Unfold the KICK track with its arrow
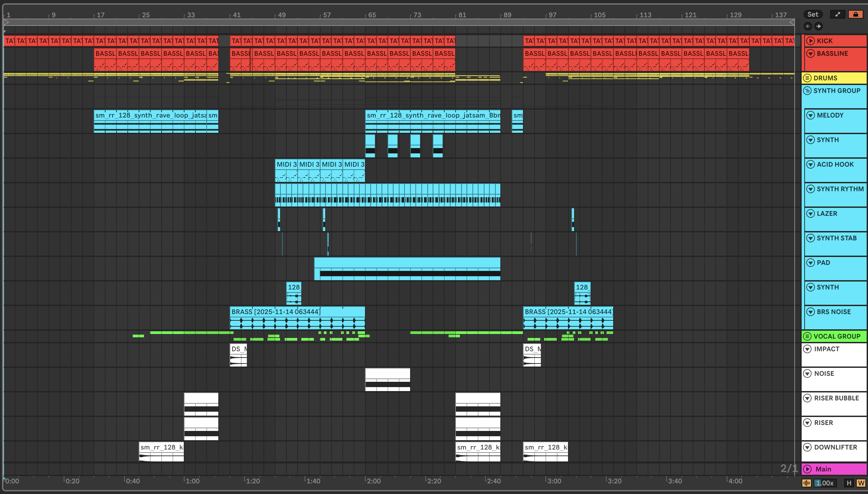 [x=810, y=41]
